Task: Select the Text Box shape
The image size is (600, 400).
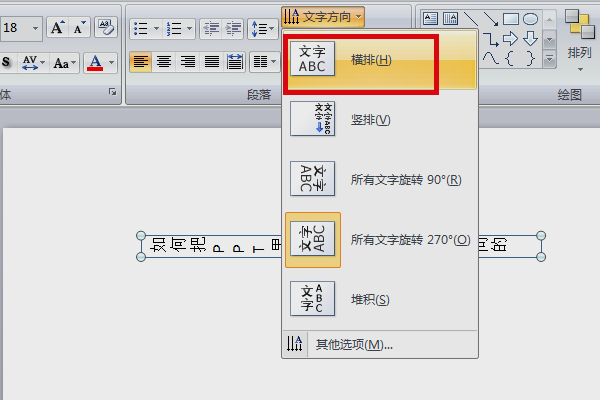Action: click(x=430, y=18)
